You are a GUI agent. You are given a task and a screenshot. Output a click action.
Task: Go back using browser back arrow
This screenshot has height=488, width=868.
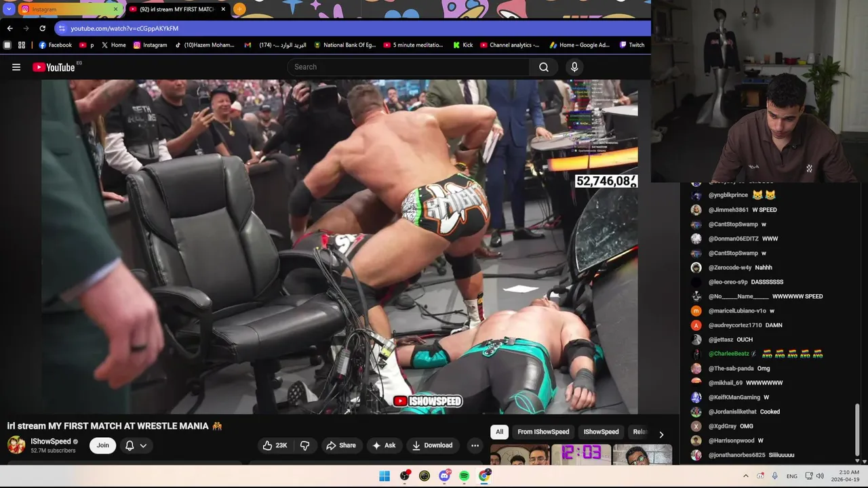(x=9, y=28)
